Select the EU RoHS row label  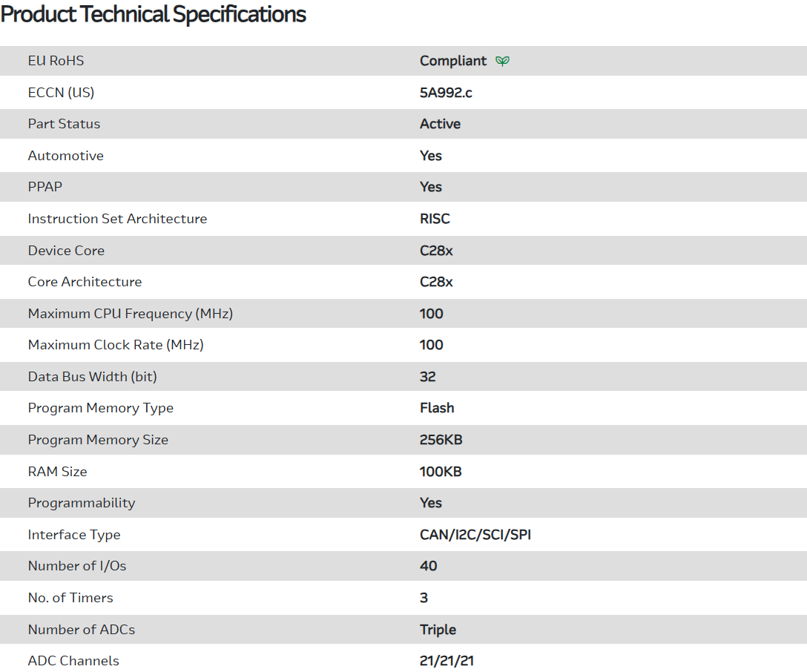tap(56, 61)
